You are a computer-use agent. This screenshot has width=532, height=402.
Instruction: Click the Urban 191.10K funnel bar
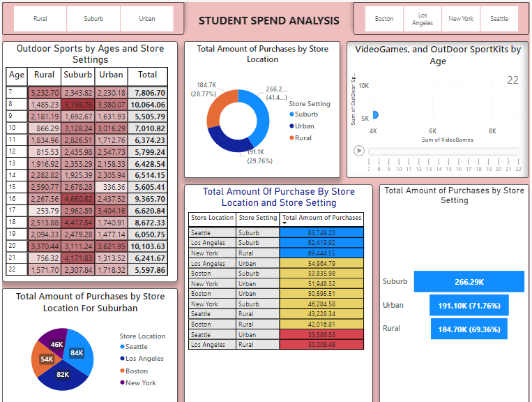[x=469, y=306]
